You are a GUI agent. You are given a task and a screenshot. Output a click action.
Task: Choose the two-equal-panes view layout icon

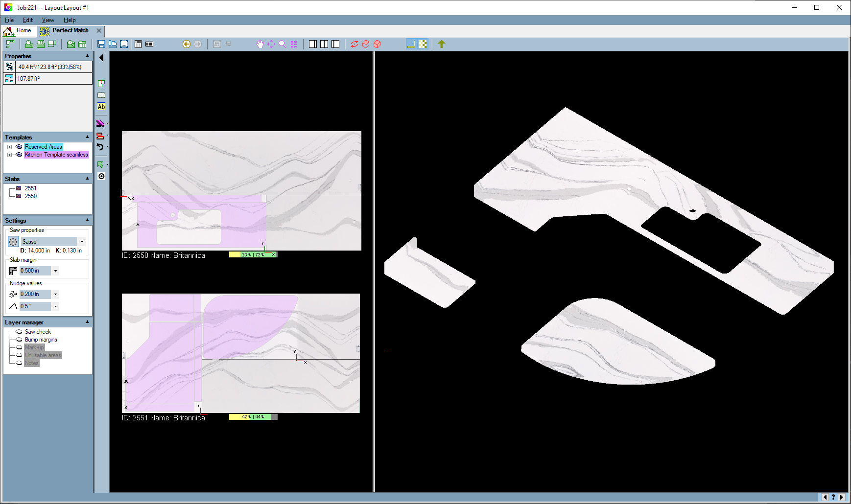pyautogui.click(x=324, y=44)
